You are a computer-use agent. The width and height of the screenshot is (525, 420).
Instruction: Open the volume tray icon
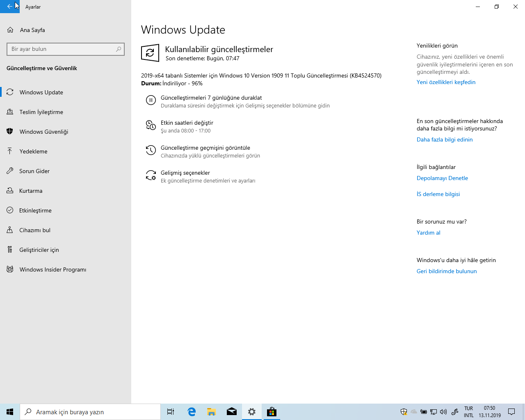click(443, 412)
